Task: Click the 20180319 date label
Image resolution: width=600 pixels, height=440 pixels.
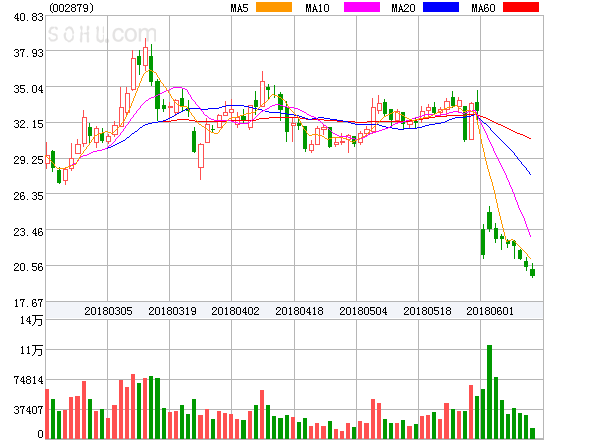Action: point(172,311)
